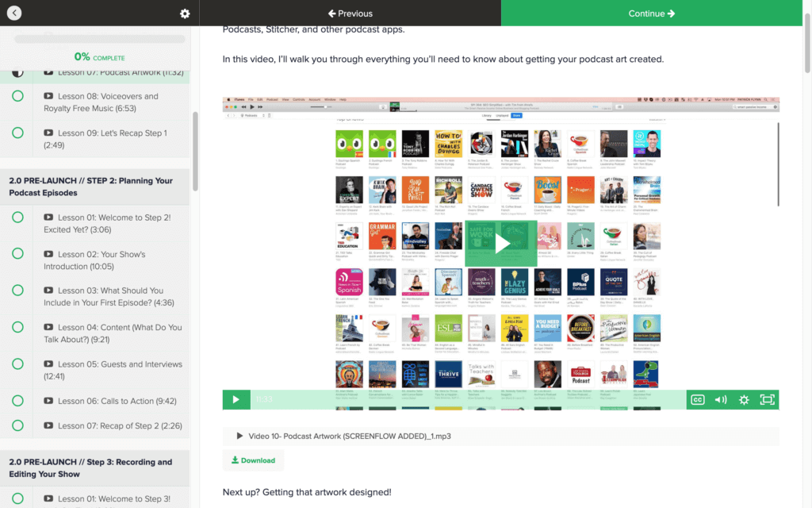Toggle completion circle for First Episode lesson
The width and height of the screenshot is (812, 508).
click(17, 291)
